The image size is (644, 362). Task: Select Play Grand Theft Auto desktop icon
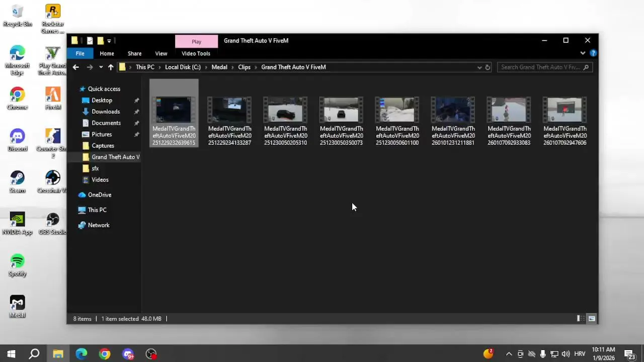[53, 60]
